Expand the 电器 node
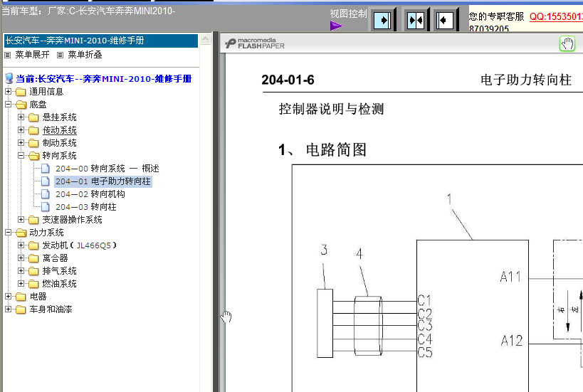Image resolution: width=583 pixels, height=392 pixels. tap(8, 296)
